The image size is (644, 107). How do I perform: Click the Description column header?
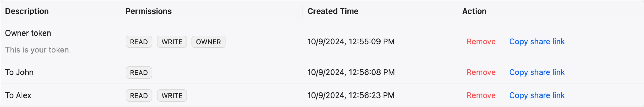[x=27, y=11]
